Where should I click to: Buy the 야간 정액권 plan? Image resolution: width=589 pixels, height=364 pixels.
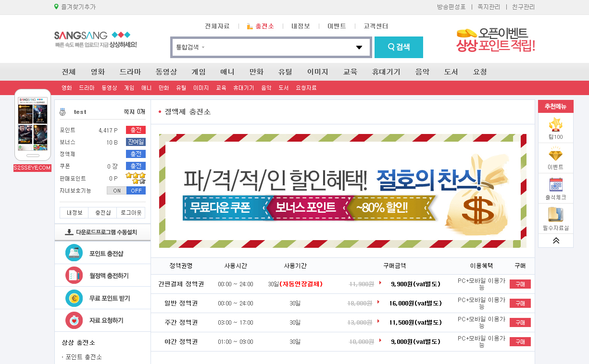[x=520, y=342]
